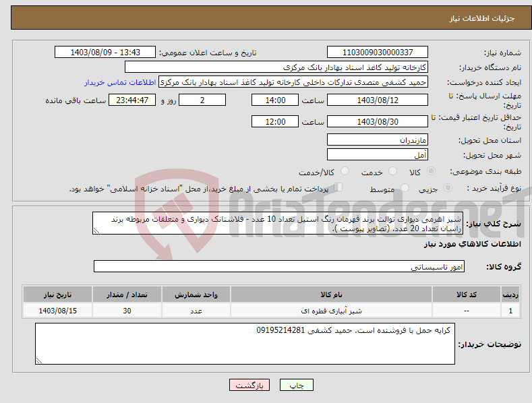Click the چاپ print button
This screenshot has height=403, width=532.
(297, 385)
